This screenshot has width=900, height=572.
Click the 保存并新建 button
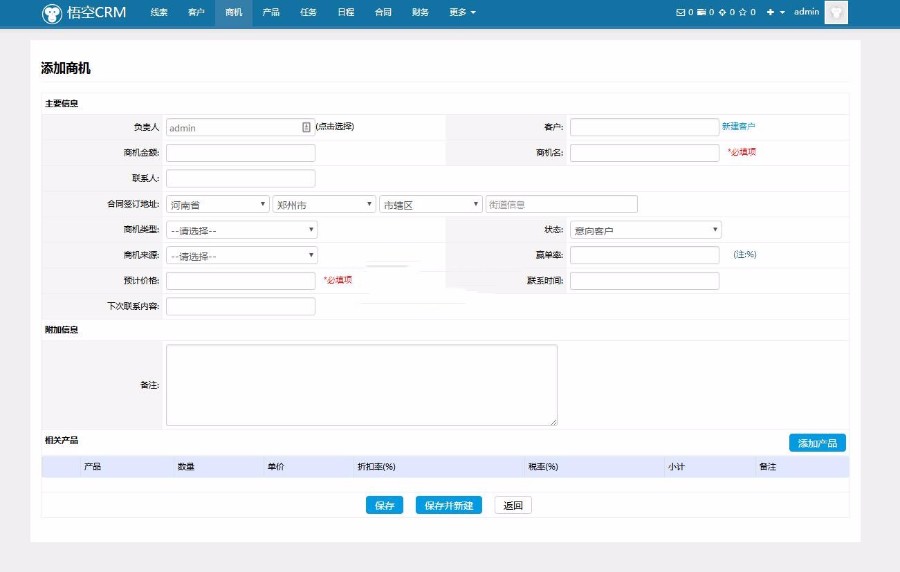click(x=449, y=505)
